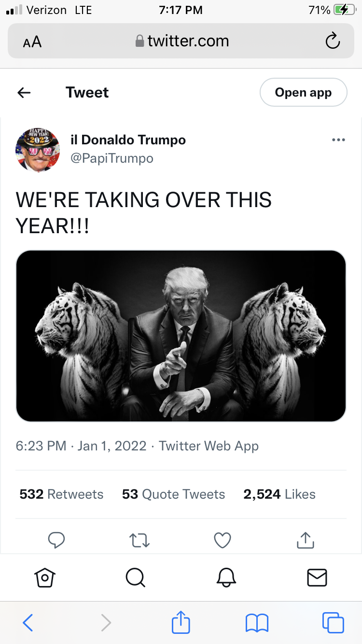The image size is (362, 644).
Task: View the 532 Retweets list
Action: pyautogui.click(x=61, y=494)
